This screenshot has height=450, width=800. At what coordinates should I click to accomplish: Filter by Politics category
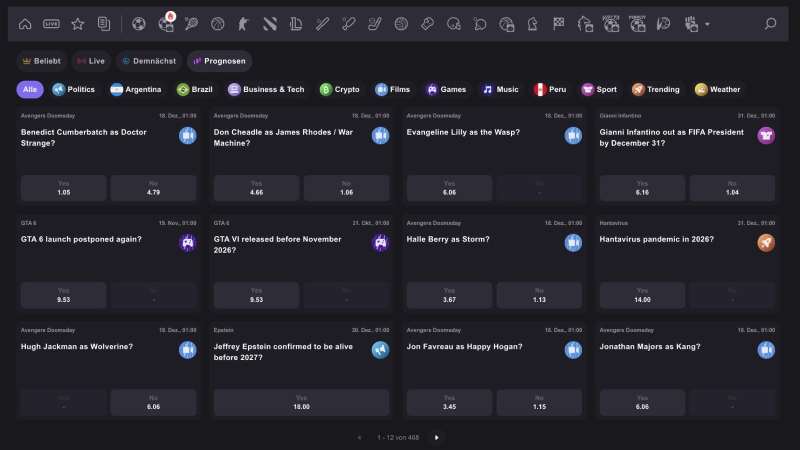(74, 89)
